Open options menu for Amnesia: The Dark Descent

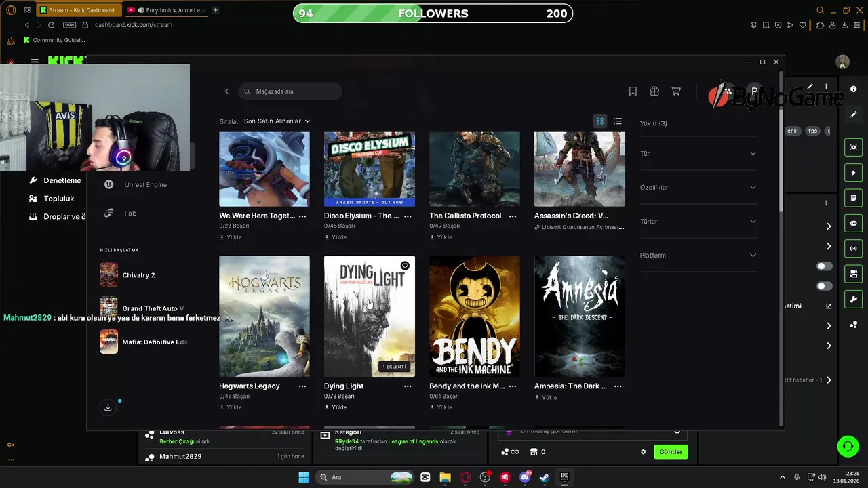(618, 386)
